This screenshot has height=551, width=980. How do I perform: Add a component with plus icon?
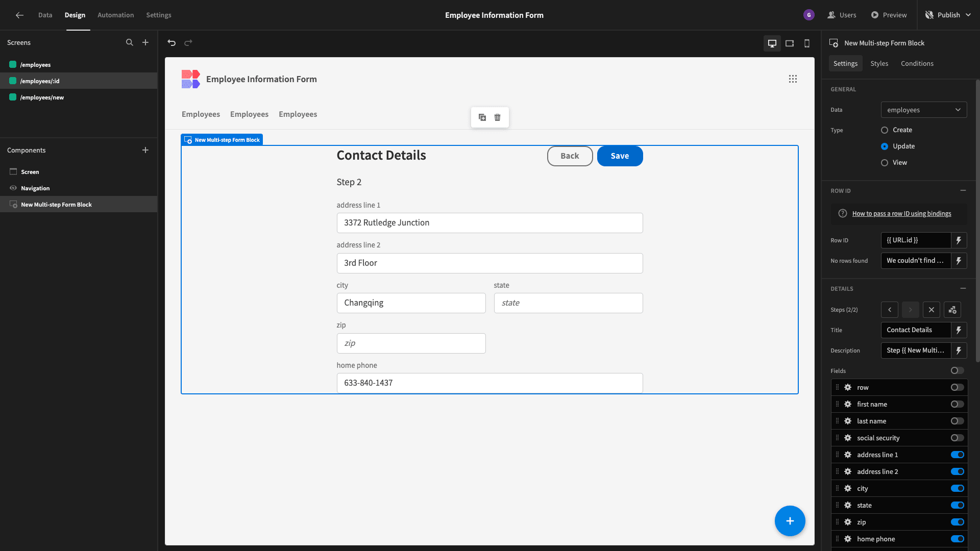[145, 150]
